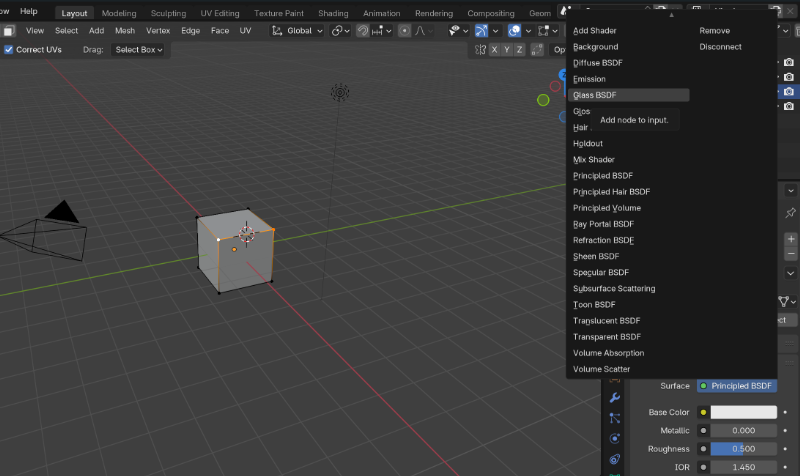This screenshot has height=476, width=800.
Task: Open Global transform orientation dropdown
Action: tap(297, 31)
